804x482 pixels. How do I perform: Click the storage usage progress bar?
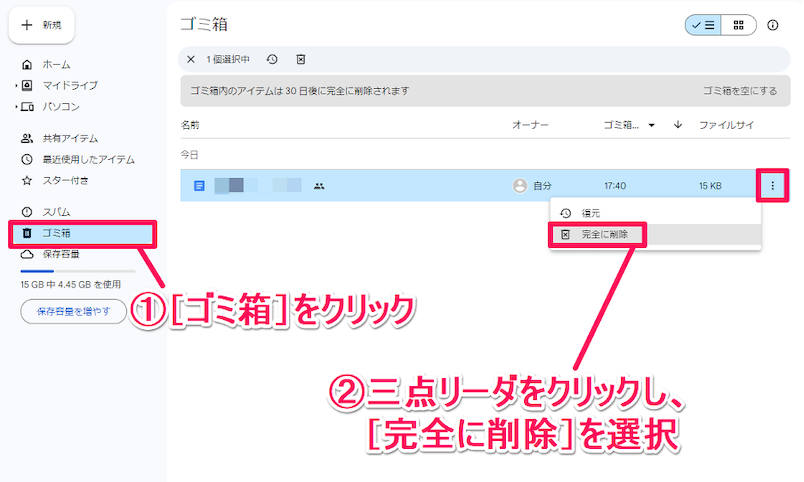[78, 271]
